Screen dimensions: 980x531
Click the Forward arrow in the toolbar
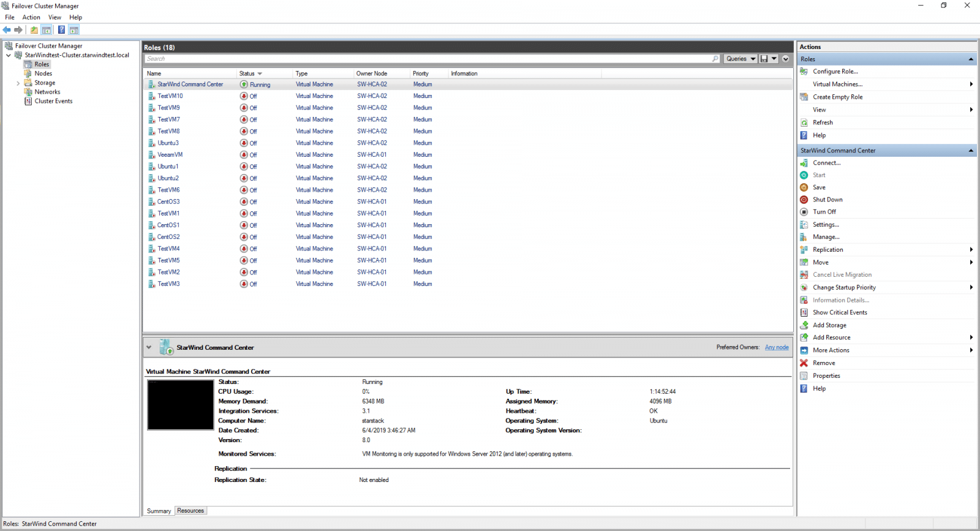[18, 29]
